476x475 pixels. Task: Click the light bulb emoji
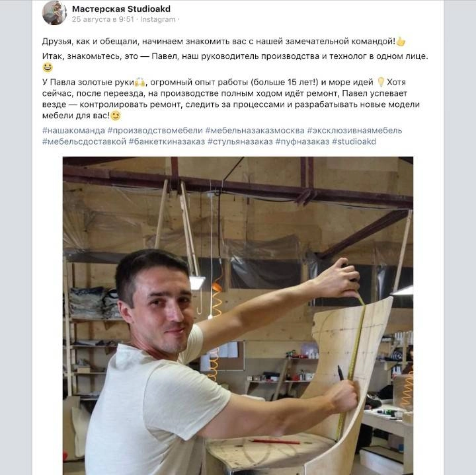click(x=380, y=83)
